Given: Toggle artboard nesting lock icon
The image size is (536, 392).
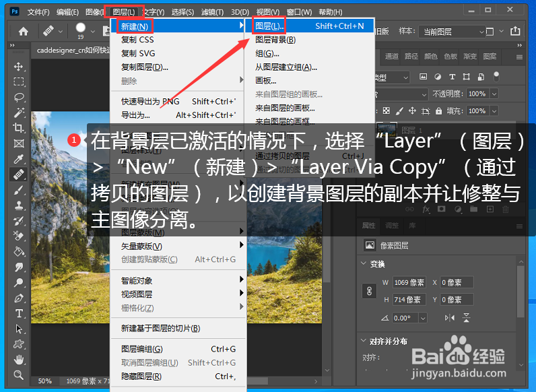Looking at the screenshot, I should tap(426, 111).
